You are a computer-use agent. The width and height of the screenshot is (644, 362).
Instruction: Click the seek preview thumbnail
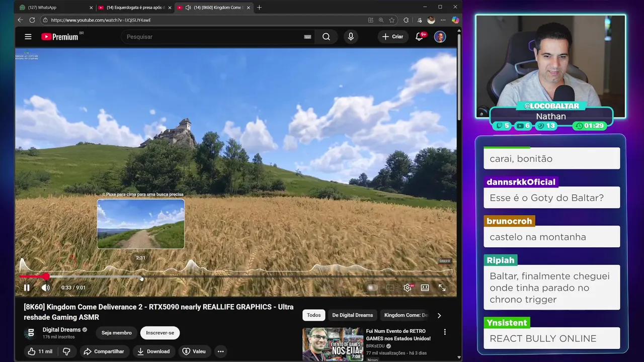[141, 224]
